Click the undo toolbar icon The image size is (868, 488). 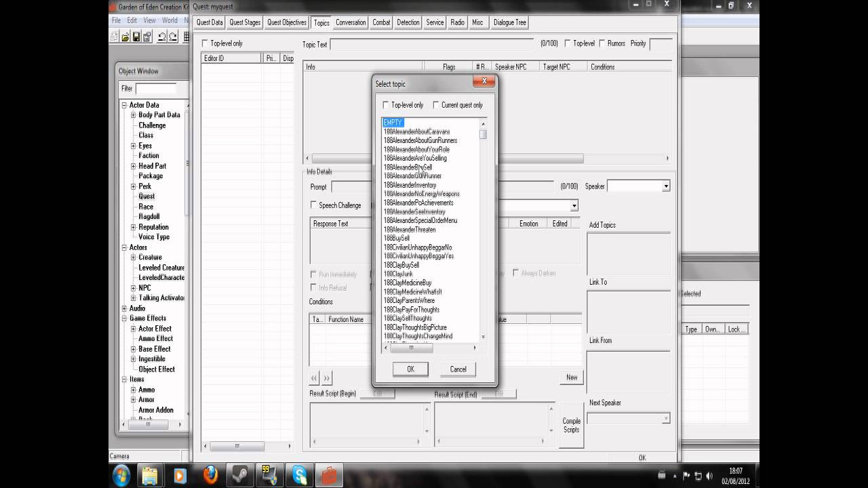pyautogui.click(x=163, y=37)
